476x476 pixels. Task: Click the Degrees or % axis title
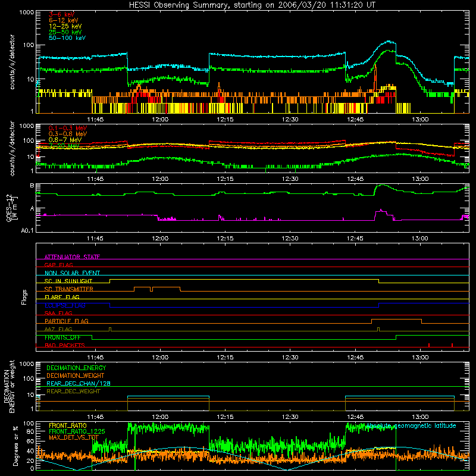(15, 446)
